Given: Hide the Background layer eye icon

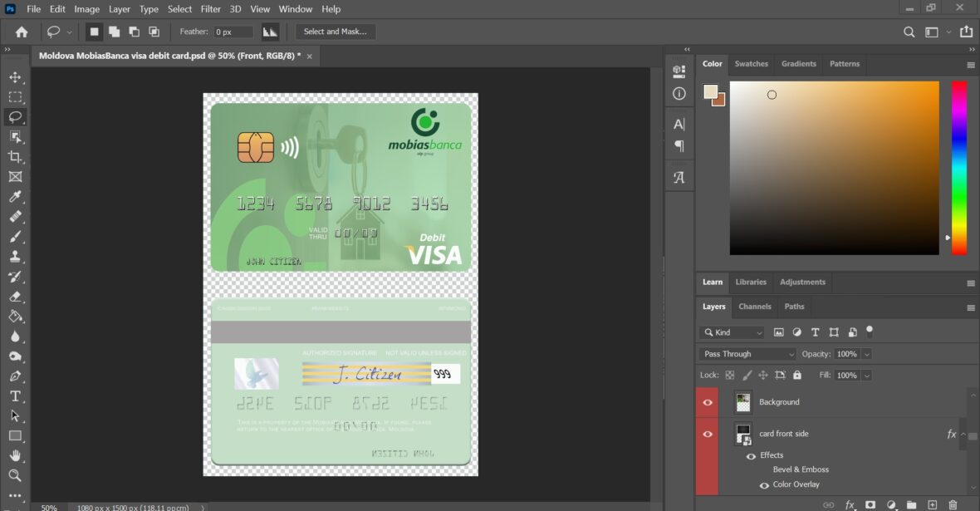Looking at the screenshot, I should coord(708,402).
